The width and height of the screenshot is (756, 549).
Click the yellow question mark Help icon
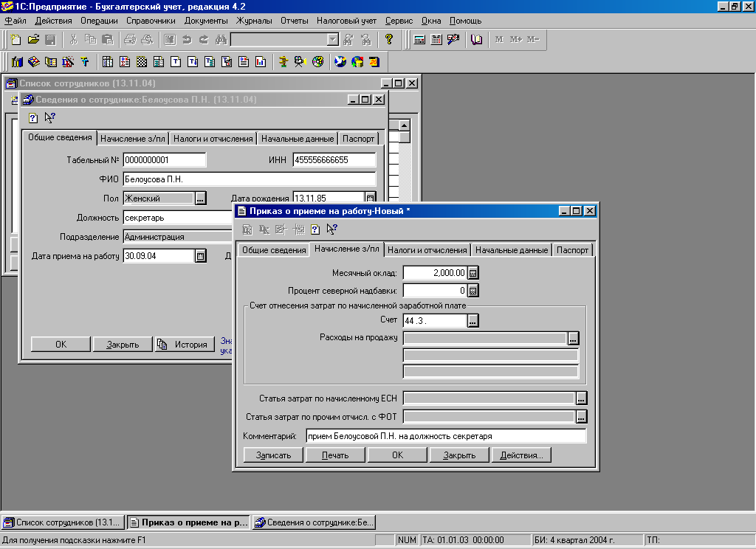pyautogui.click(x=389, y=40)
